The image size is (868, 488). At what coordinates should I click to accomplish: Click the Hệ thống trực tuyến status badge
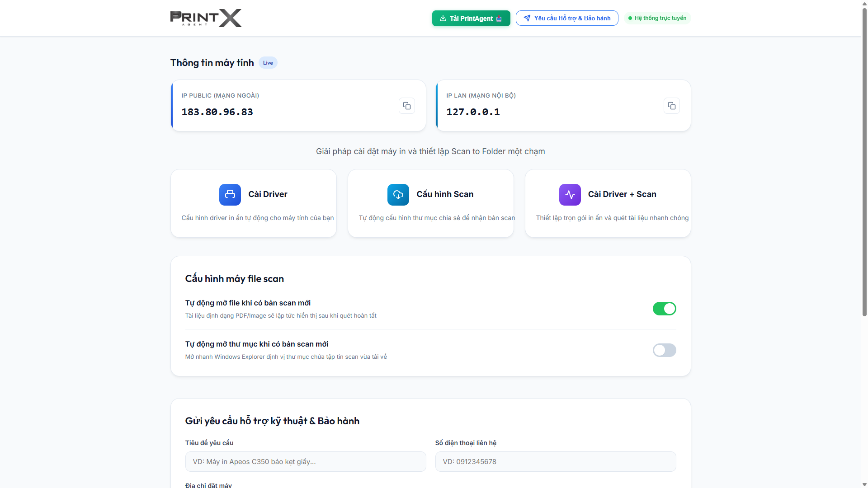657,18
